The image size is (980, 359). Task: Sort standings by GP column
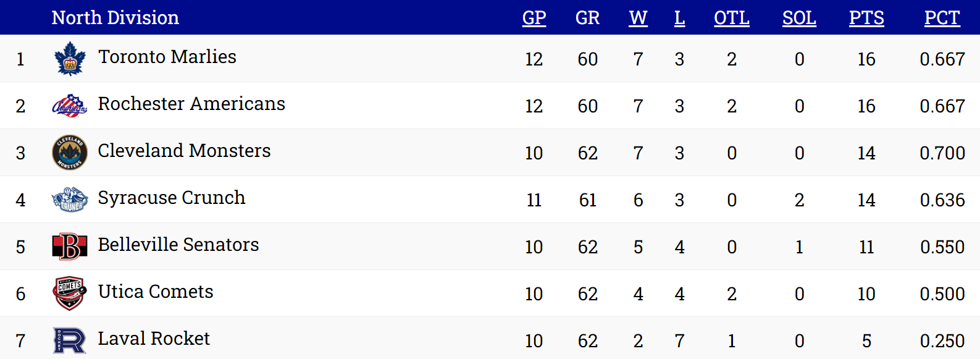click(534, 18)
